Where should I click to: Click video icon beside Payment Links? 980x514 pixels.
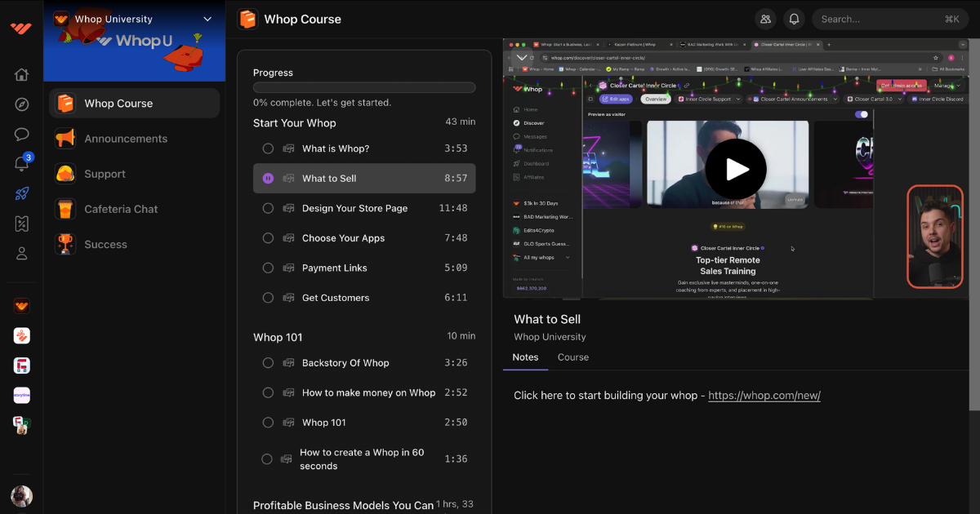coord(288,268)
